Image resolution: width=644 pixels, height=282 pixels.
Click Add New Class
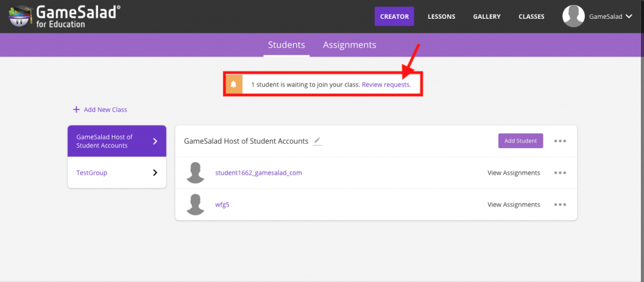click(x=100, y=109)
